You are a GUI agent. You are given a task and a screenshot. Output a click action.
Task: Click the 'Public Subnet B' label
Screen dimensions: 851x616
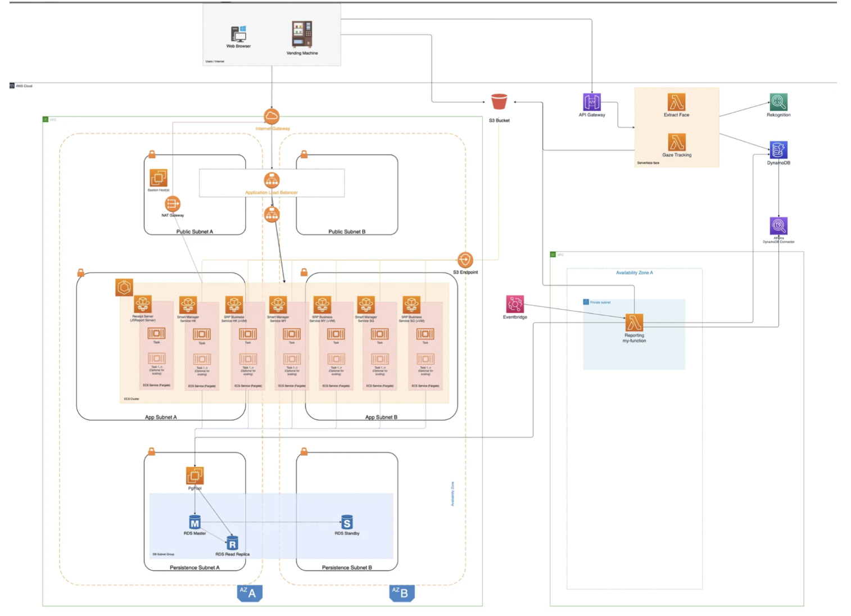[x=347, y=232]
